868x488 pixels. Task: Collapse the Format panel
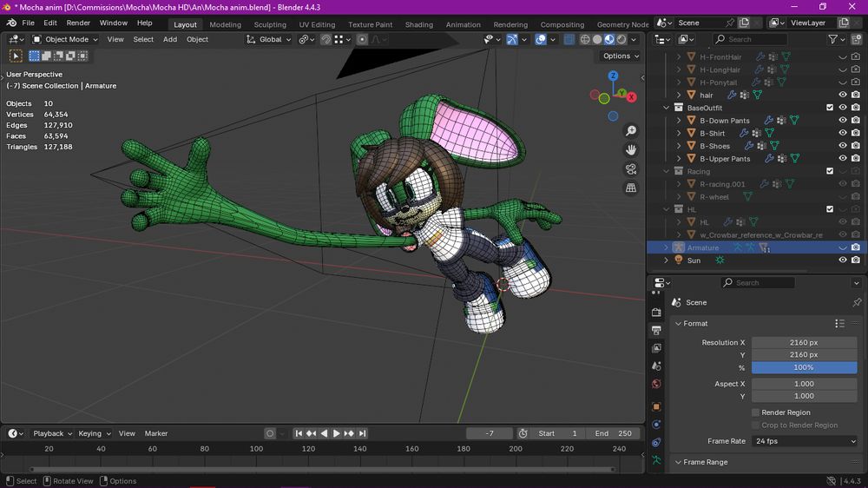point(678,324)
